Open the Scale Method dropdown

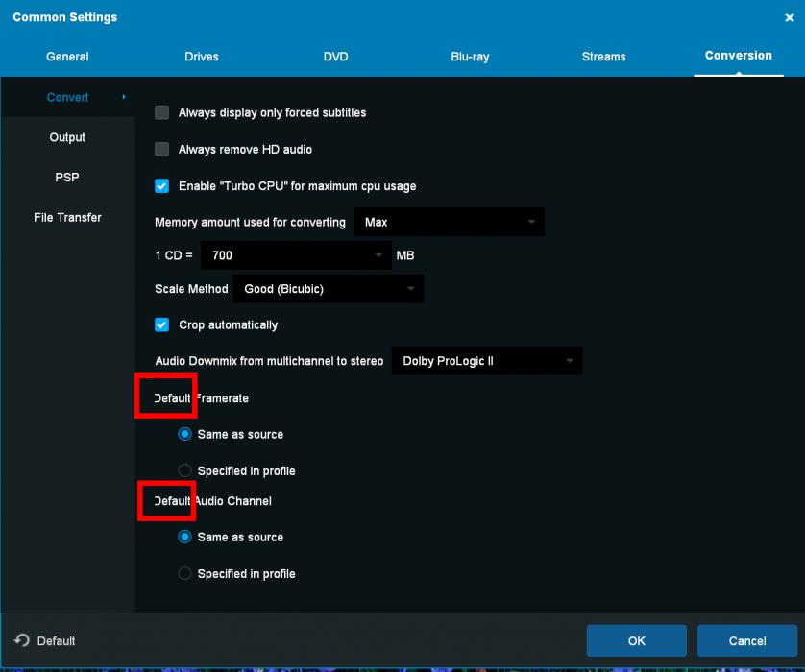(328, 289)
